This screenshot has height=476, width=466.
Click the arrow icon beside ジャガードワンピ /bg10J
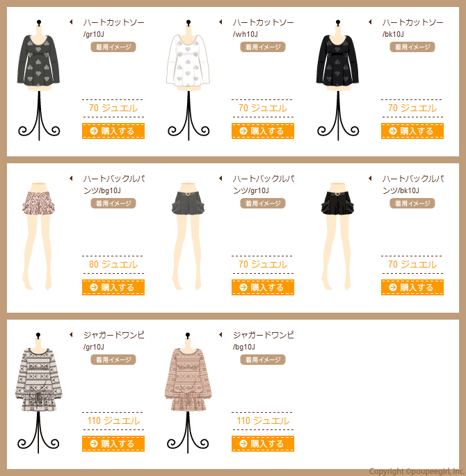tap(220, 334)
